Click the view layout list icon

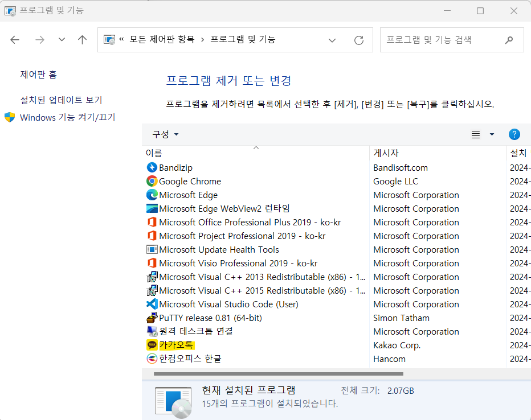(476, 134)
